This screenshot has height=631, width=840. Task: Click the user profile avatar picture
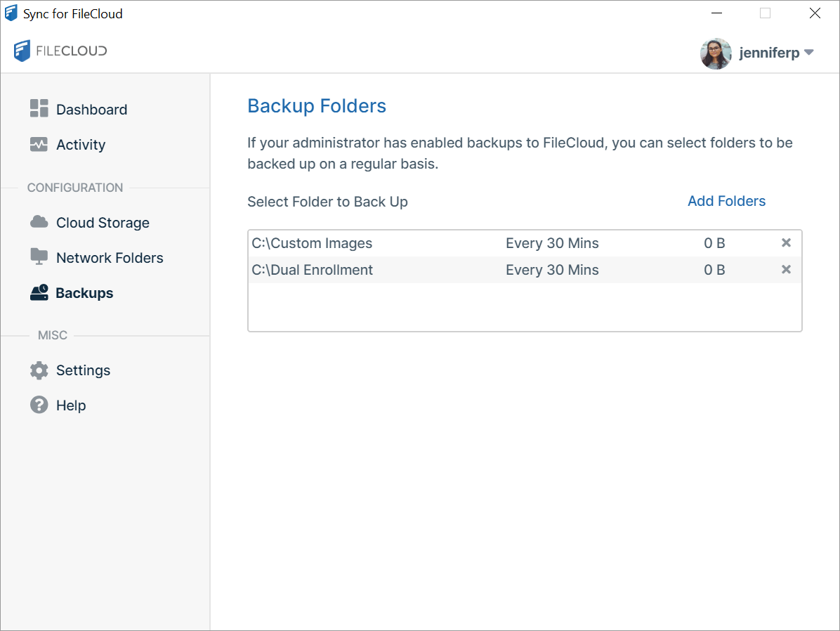pos(716,53)
